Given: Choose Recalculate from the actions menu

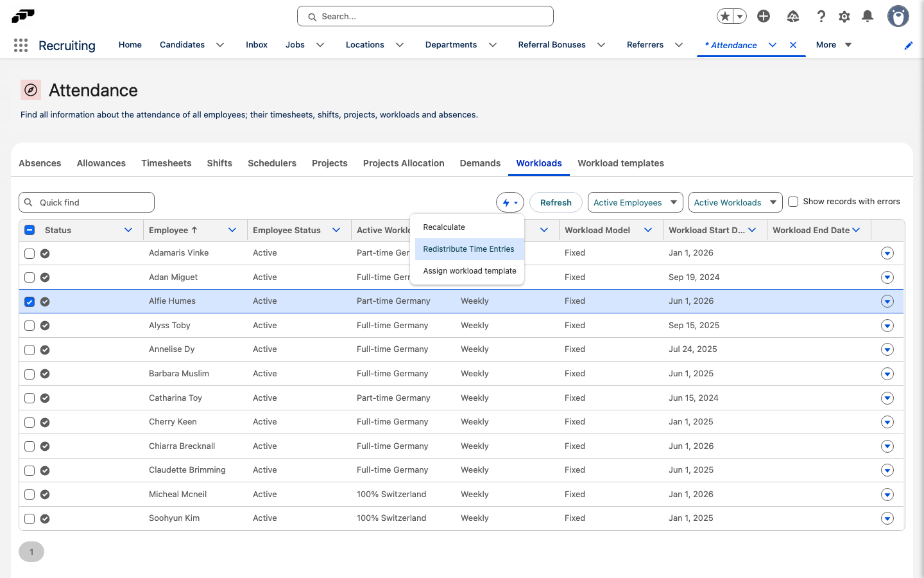Looking at the screenshot, I should 470,227.
